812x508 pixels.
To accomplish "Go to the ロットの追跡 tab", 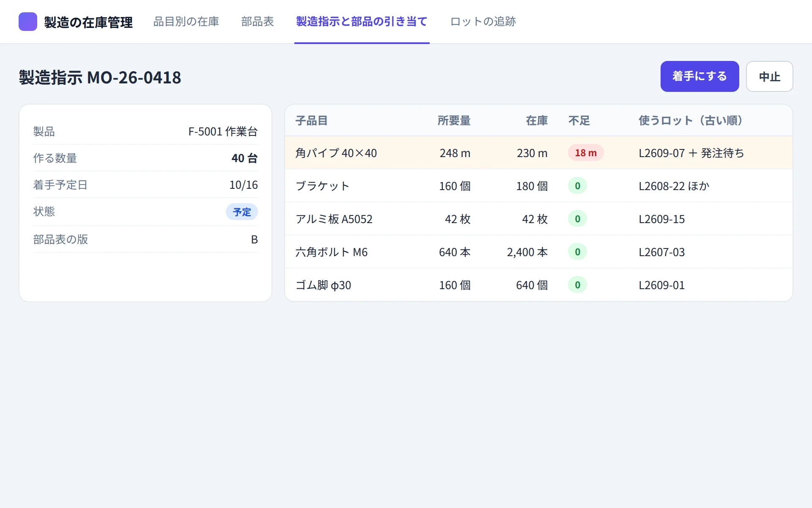I will pyautogui.click(x=483, y=22).
